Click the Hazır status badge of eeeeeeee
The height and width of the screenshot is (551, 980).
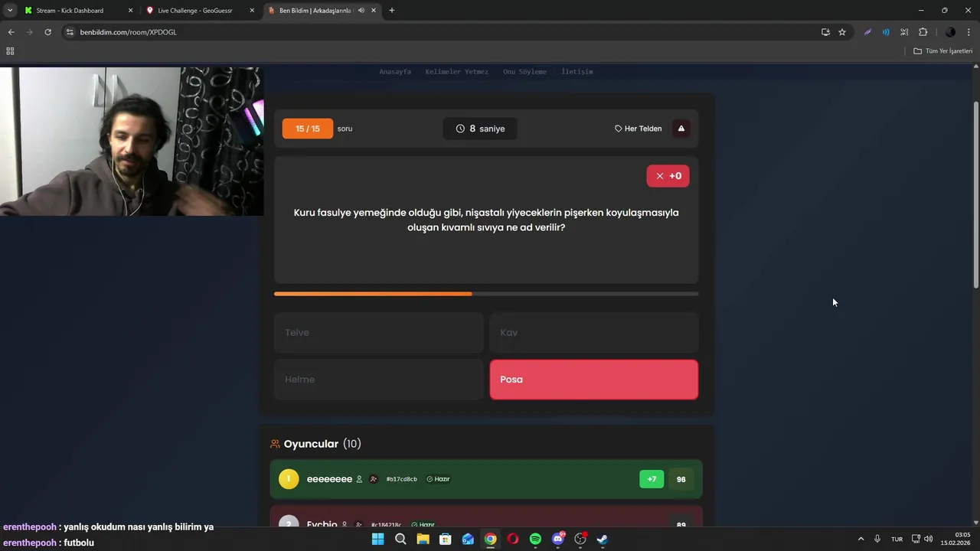tap(439, 479)
